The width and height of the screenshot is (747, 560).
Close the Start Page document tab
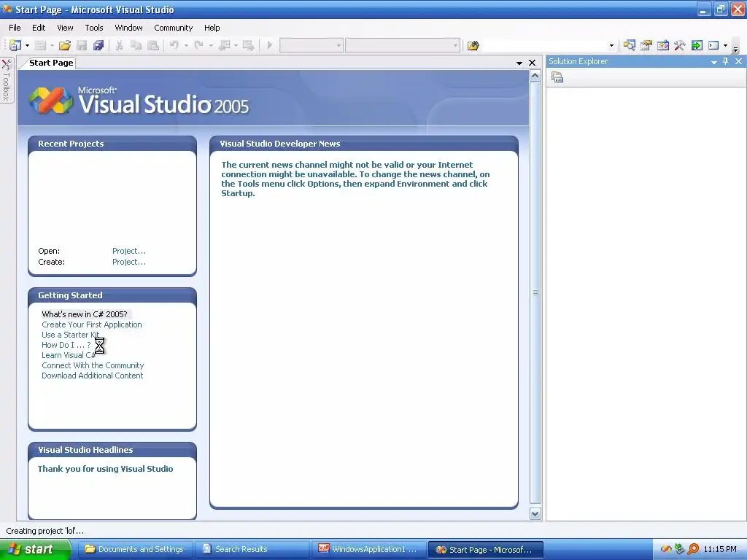click(x=532, y=63)
